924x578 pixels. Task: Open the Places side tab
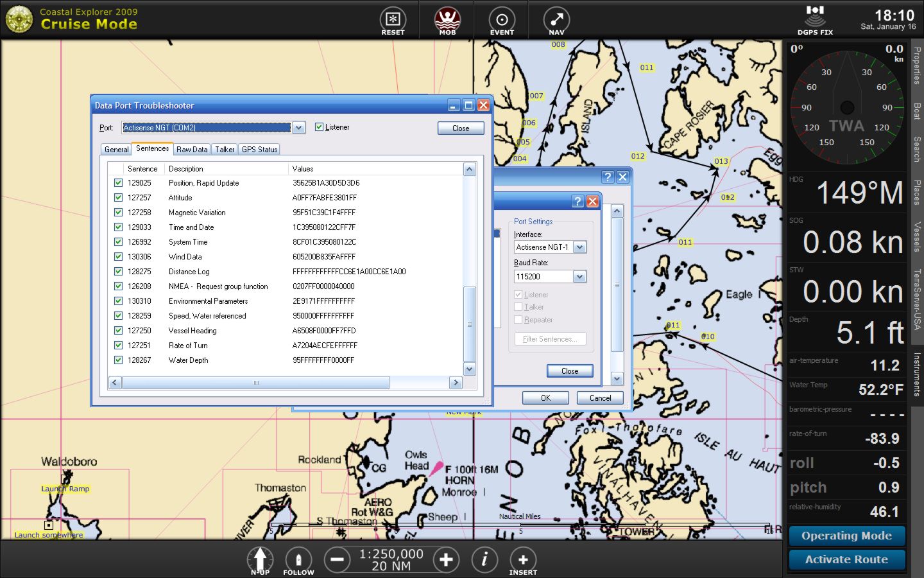[x=917, y=192]
